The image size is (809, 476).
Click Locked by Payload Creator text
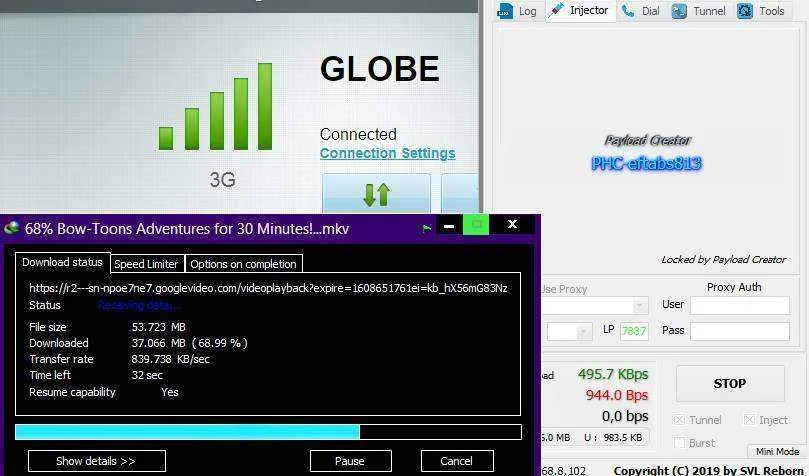(724, 260)
